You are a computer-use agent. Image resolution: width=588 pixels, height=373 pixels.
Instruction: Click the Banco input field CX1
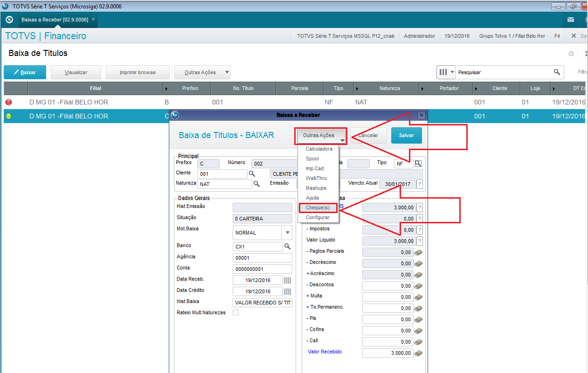pyautogui.click(x=257, y=247)
